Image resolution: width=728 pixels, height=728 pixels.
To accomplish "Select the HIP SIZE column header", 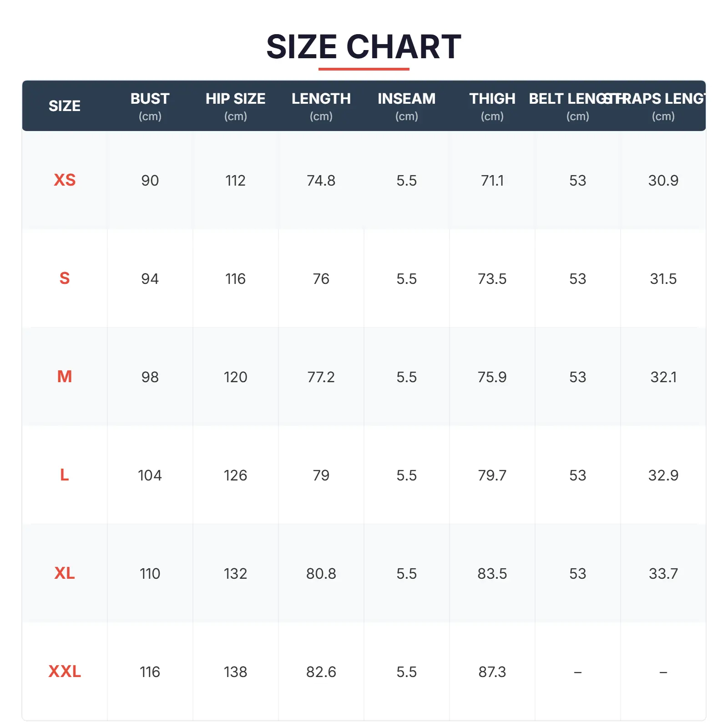I will coord(235,106).
